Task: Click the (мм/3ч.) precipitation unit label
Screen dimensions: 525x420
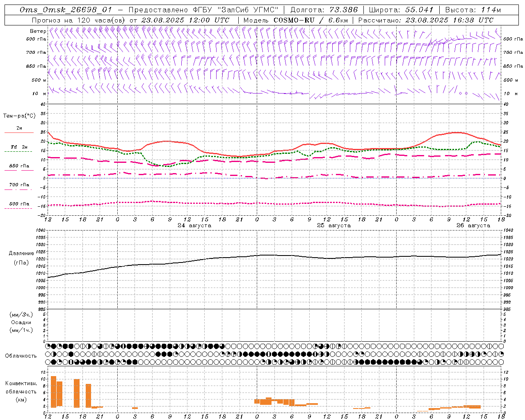Action: (x=21, y=315)
